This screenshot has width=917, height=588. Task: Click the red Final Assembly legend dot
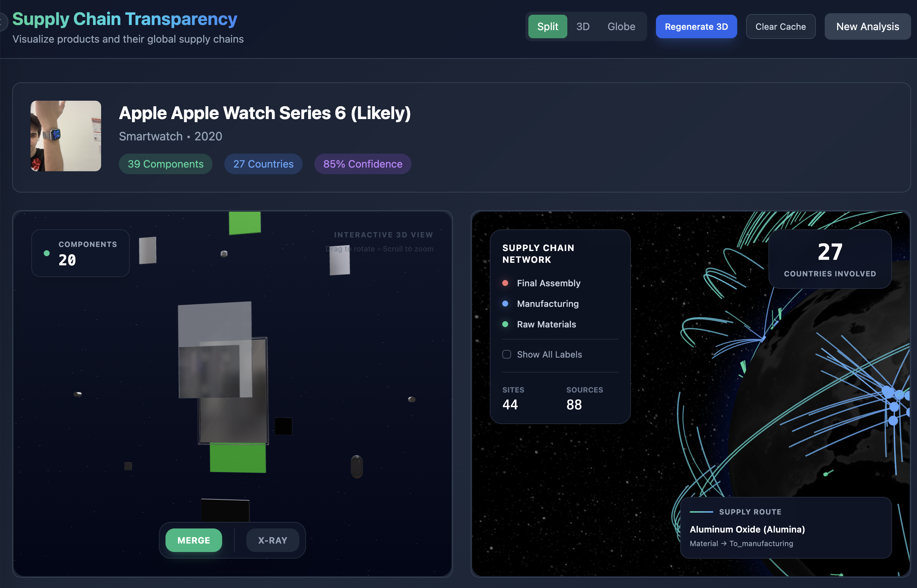(x=505, y=283)
